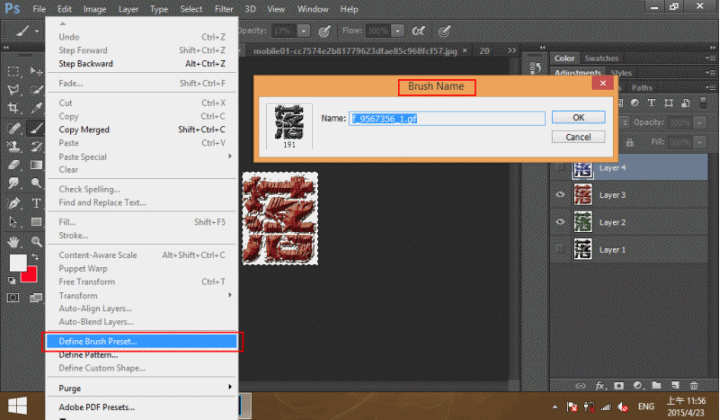720x420 pixels.
Task: Hide Layer 3 with eye icon
Action: (x=560, y=195)
